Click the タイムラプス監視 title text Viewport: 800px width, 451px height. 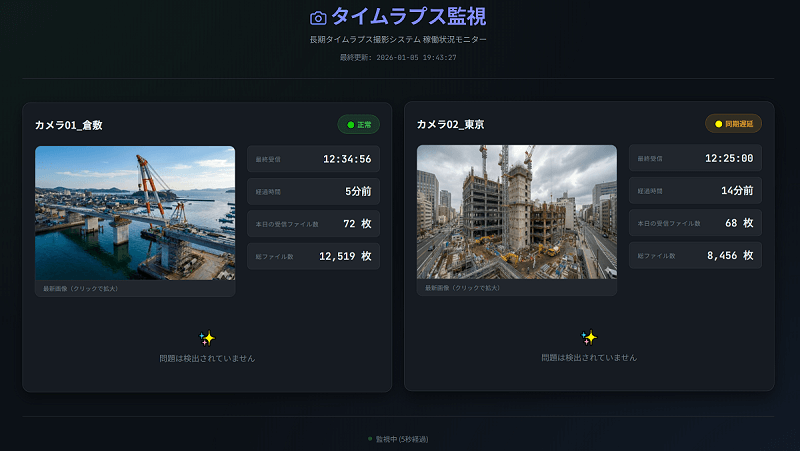point(409,16)
